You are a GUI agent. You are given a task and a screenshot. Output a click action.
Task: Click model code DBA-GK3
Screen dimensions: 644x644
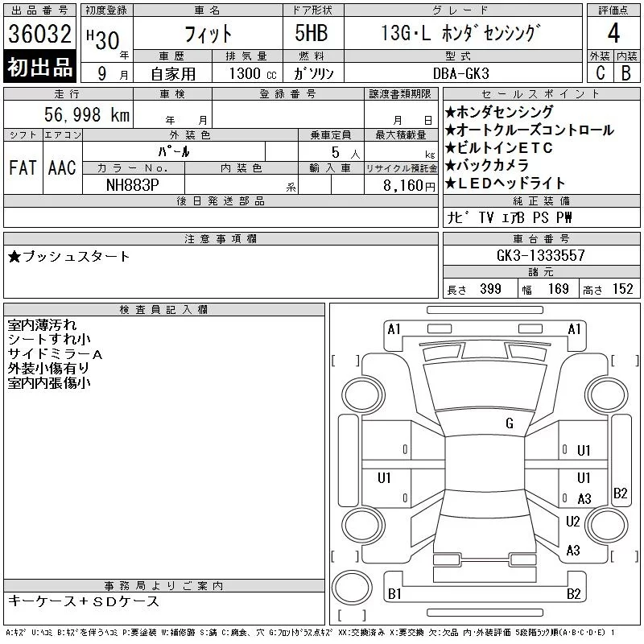460,73
